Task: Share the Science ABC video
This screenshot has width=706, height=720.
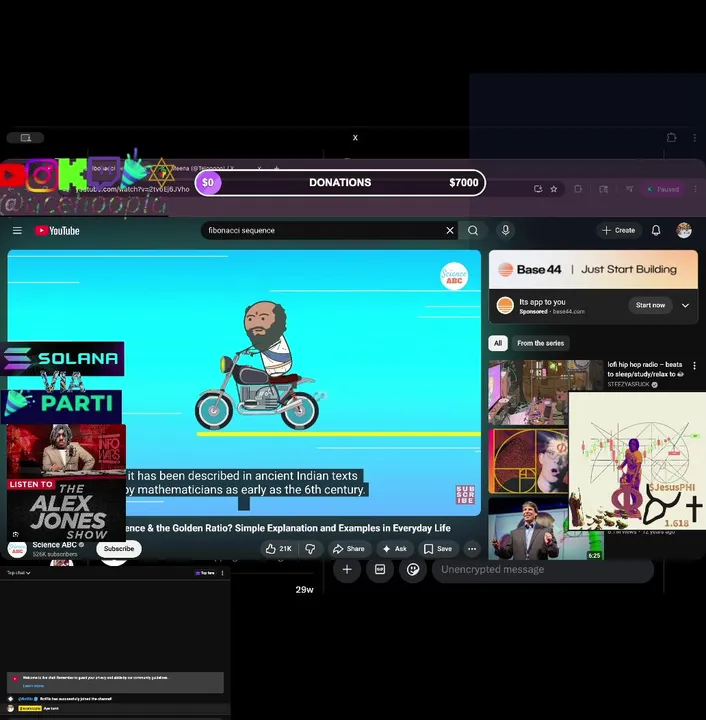Action: (x=348, y=549)
